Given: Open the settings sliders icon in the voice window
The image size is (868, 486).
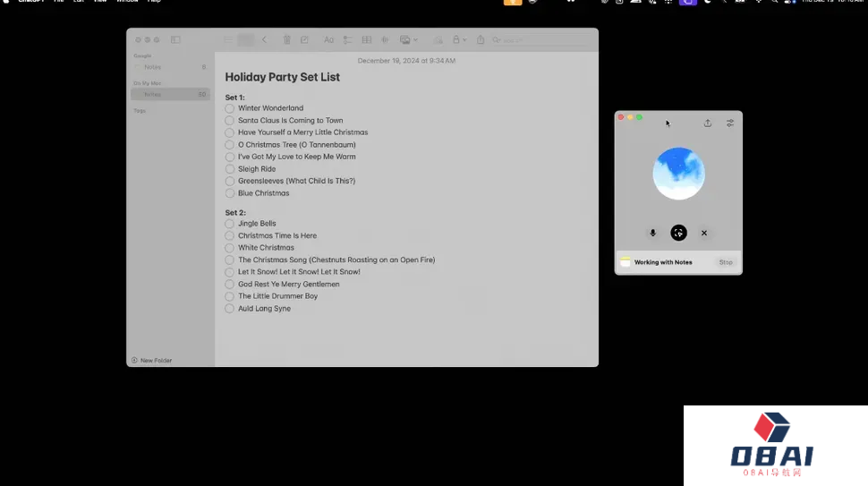Looking at the screenshot, I should pyautogui.click(x=730, y=124).
